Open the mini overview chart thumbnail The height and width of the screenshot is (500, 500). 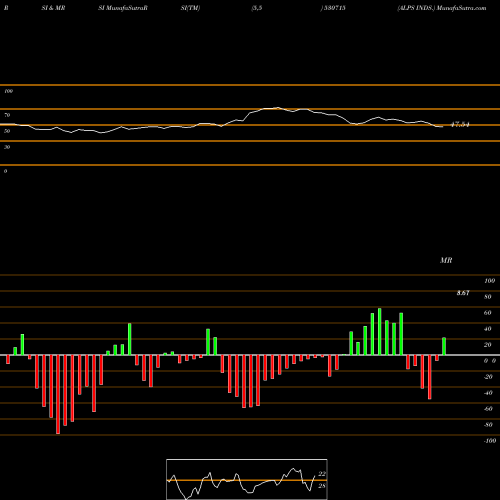(247, 479)
